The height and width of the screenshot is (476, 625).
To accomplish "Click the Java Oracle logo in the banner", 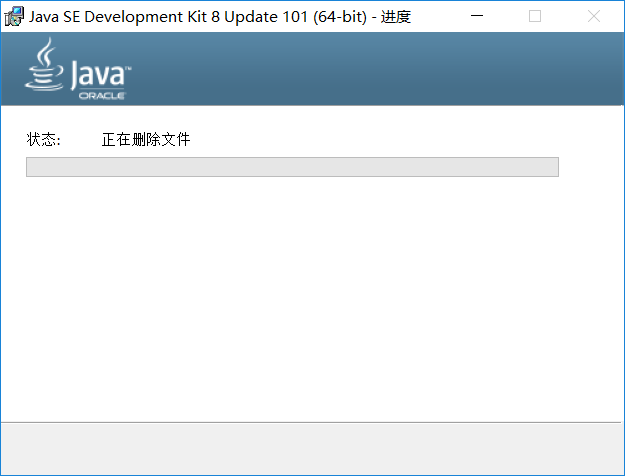I will coord(78,69).
